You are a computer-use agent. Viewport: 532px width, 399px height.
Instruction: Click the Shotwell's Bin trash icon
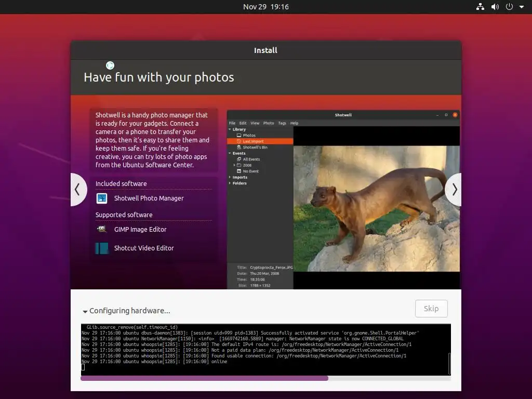pos(239,147)
